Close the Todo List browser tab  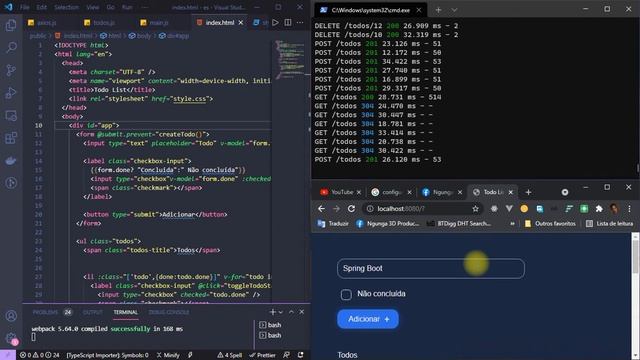pyautogui.click(x=510, y=192)
